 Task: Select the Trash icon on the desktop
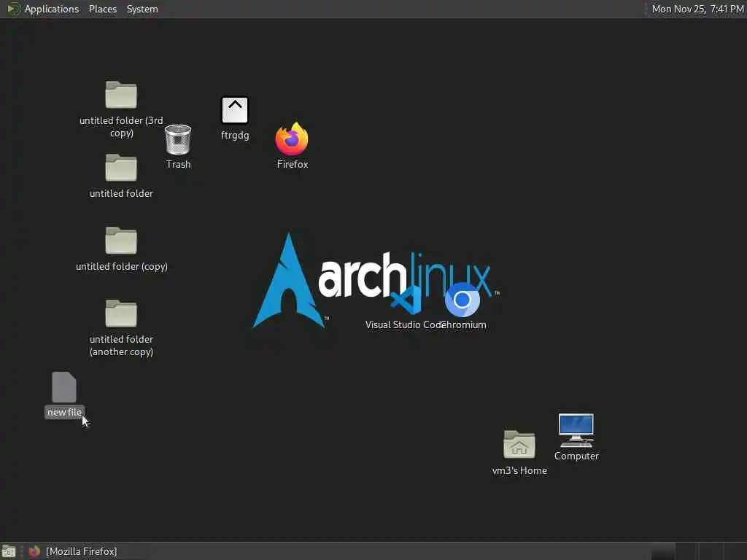[178, 139]
